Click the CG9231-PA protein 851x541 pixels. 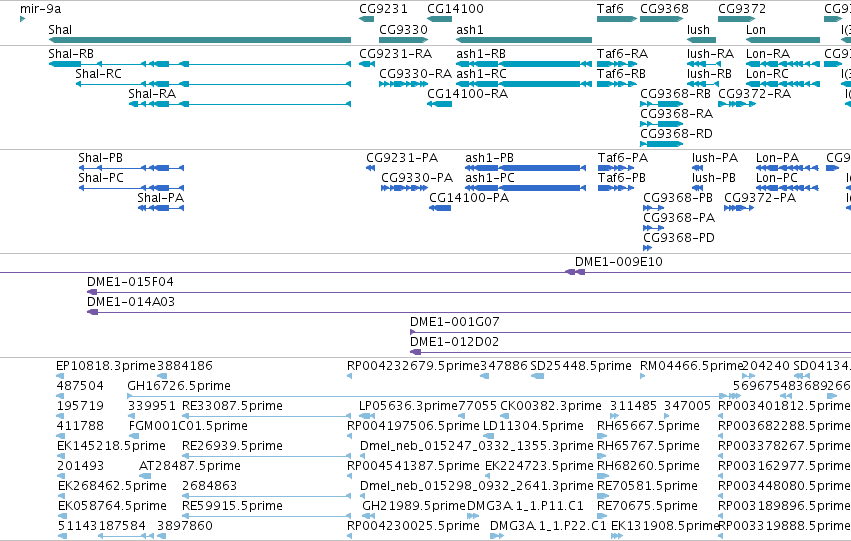[x=371, y=168]
